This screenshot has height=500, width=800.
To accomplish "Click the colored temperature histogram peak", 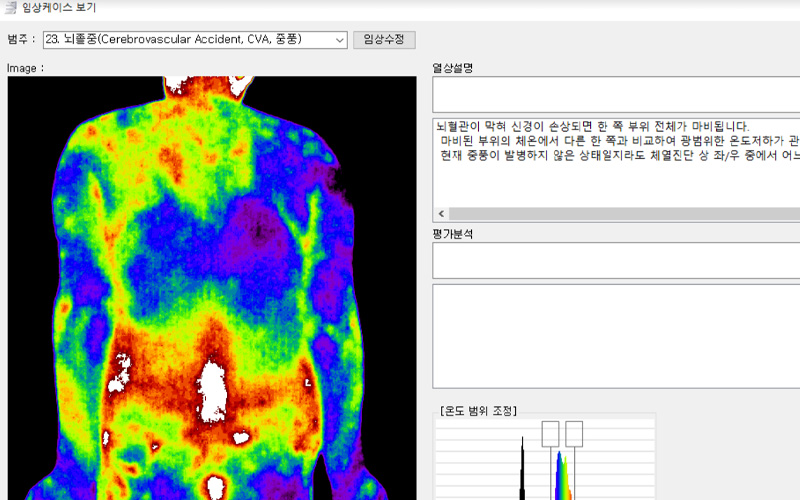I will pyautogui.click(x=562, y=474).
